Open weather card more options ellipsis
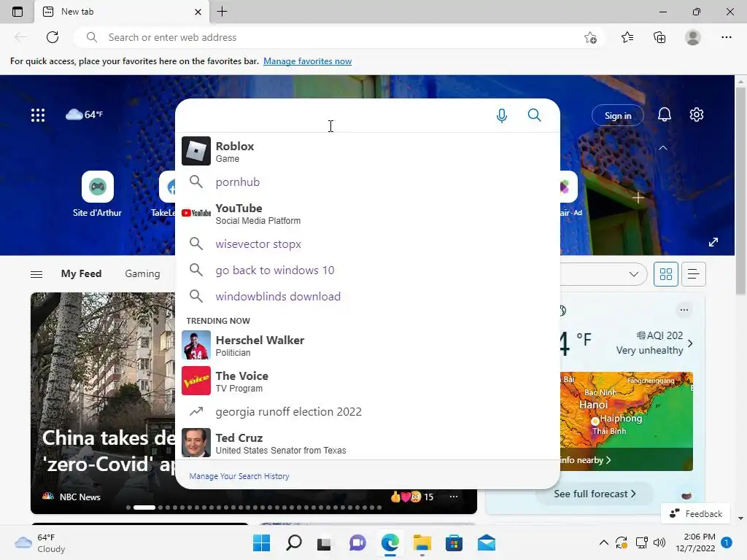This screenshot has width=747, height=560. pos(684,310)
